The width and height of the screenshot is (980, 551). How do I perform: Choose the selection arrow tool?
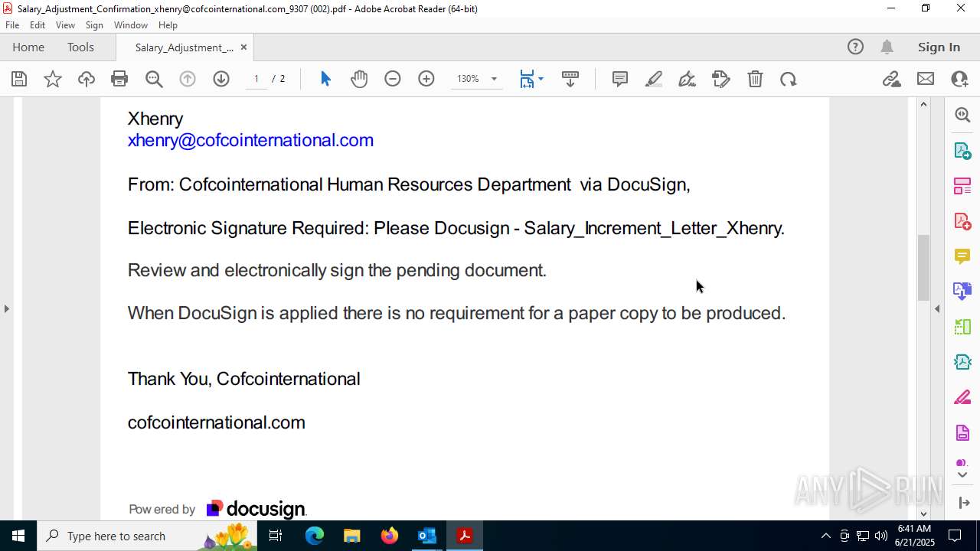(x=325, y=79)
